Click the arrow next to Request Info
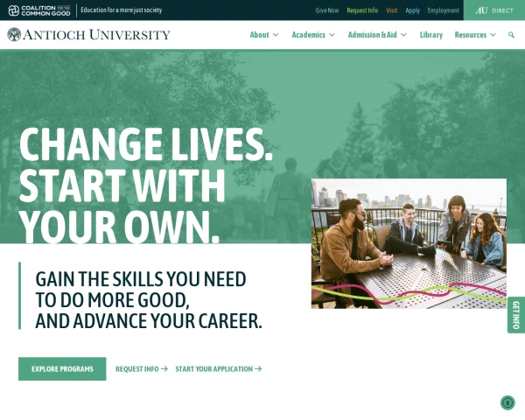This screenshot has height=420, width=525. click(164, 368)
